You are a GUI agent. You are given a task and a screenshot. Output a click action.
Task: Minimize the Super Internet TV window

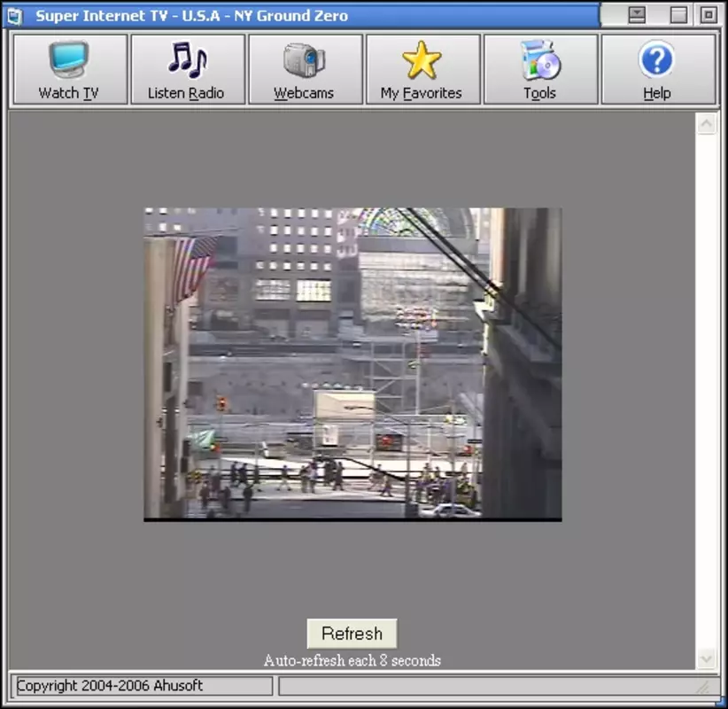(x=637, y=15)
